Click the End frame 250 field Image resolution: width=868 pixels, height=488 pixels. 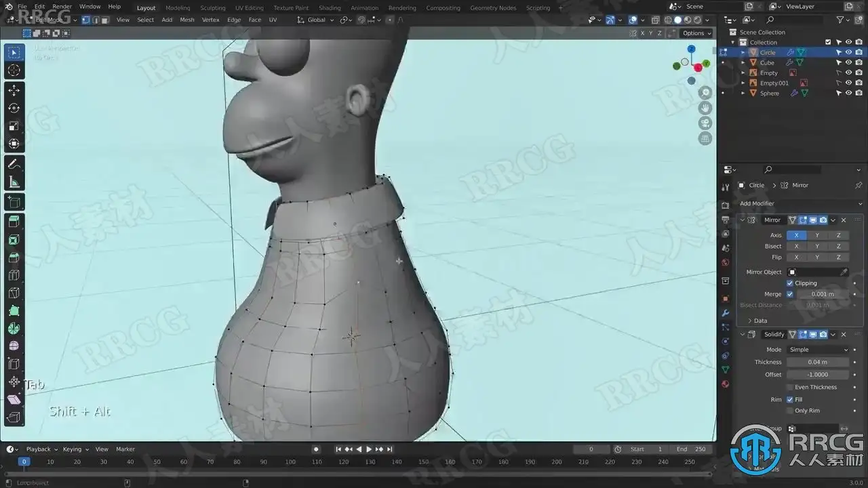[x=691, y=449]
